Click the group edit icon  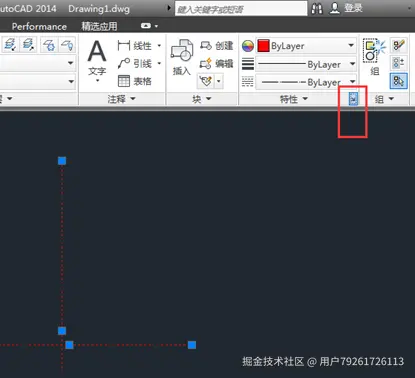point(399,45)
